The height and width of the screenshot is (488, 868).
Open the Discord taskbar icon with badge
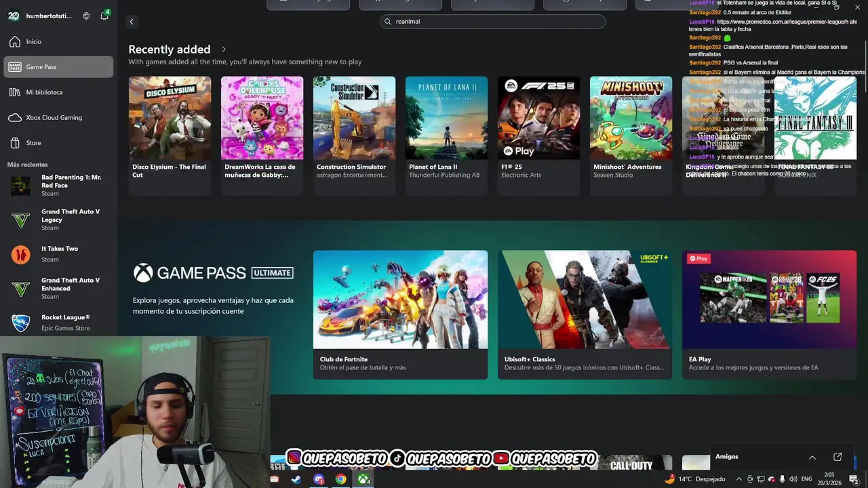point(319,479)
